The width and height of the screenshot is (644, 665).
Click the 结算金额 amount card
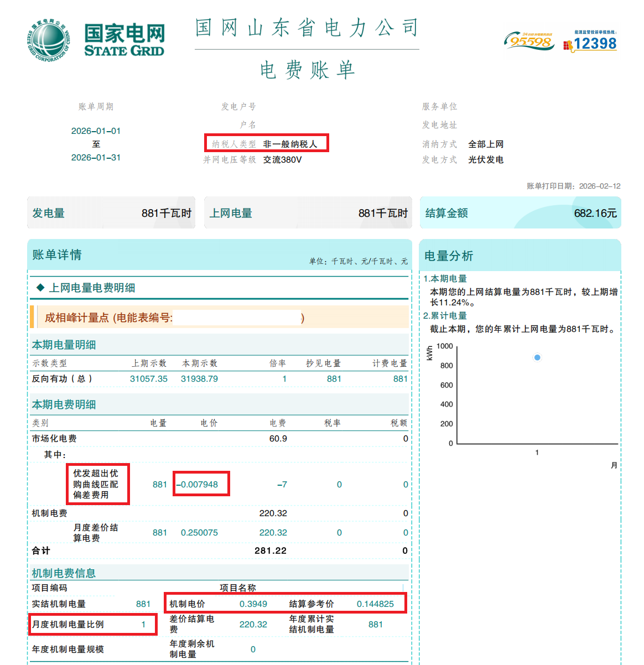(520, 212)
